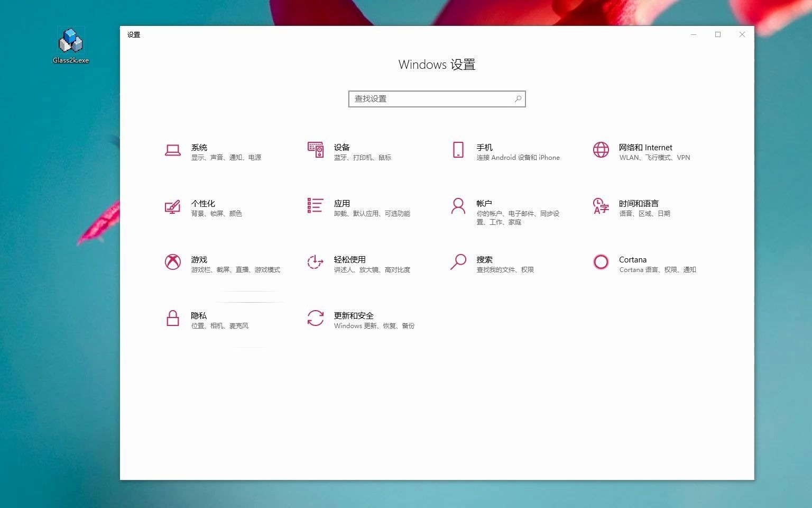
Task: Open the 网络和 Internet label
Action: click(645, 148)
